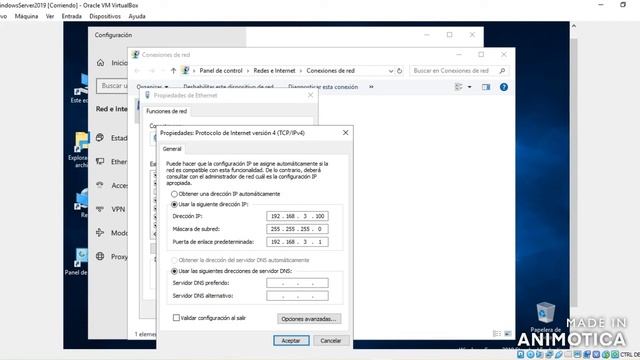This screenshot has height=360, width=640.
Task: Click 'Panel de control' in address bar
Action: click(221, 71)
